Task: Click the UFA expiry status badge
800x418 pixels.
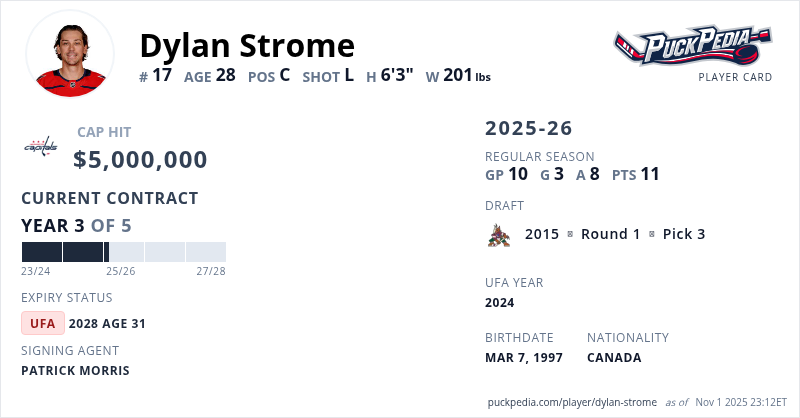Action: (x=43, y=323)
